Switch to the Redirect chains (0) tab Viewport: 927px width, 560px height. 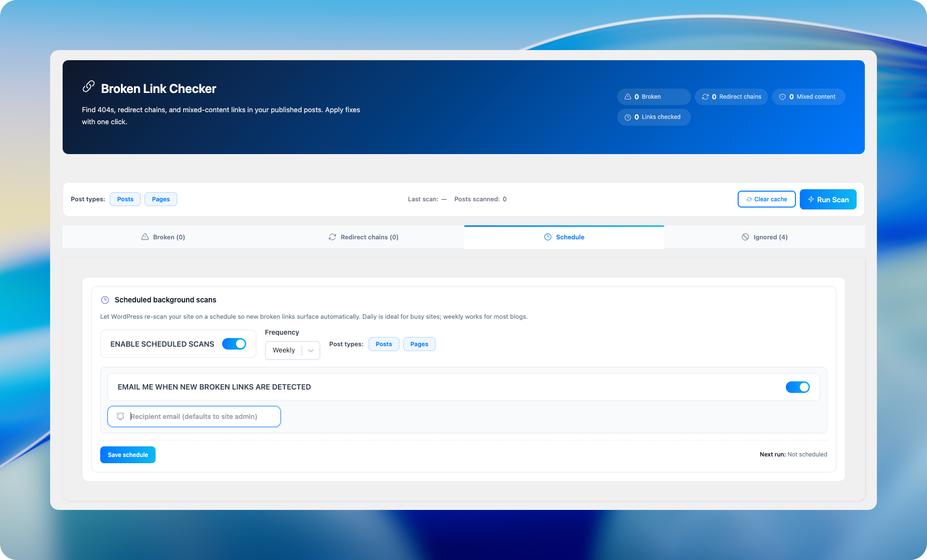tap(363, 237)
